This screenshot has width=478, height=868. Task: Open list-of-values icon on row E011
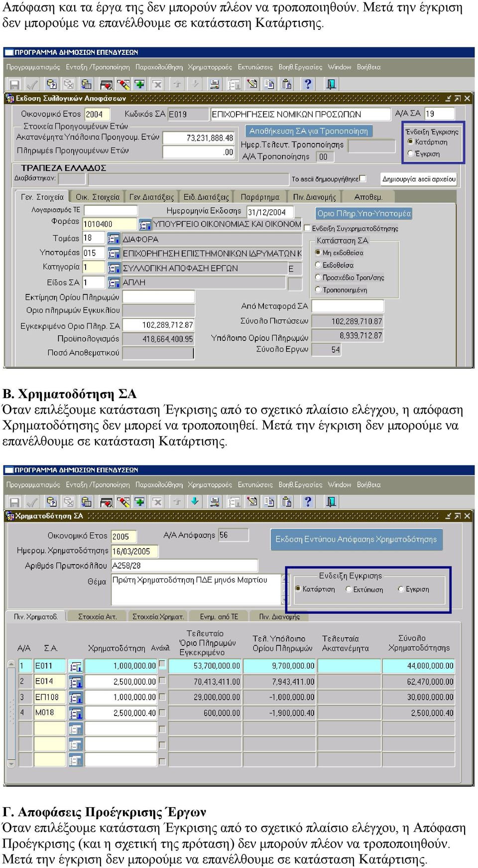click(x=76, y=666)
